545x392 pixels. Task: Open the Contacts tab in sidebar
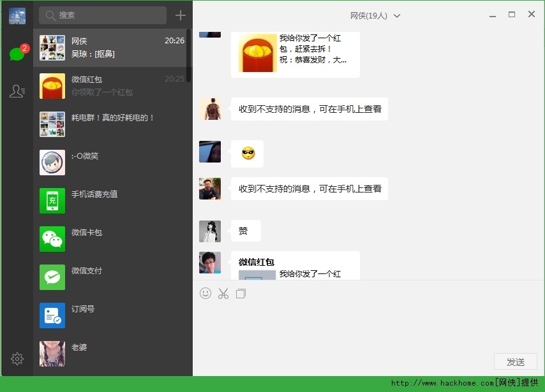[x=17, y=91]
